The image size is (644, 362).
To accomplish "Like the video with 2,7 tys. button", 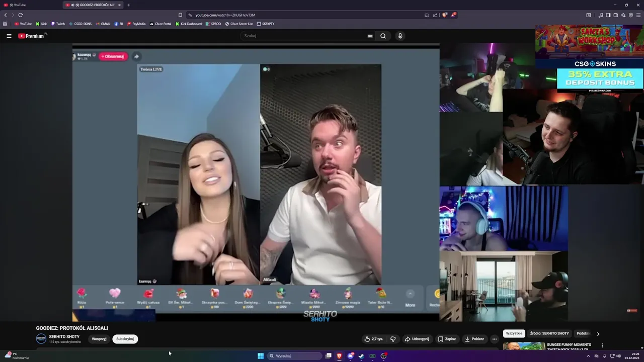I will pyautogui.click(x=374, y=339).
